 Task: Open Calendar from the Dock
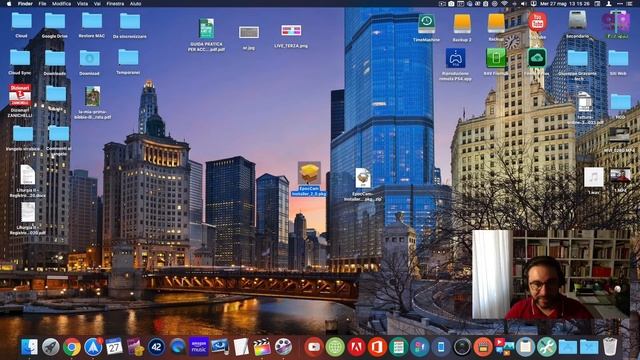tap(114, 347)
